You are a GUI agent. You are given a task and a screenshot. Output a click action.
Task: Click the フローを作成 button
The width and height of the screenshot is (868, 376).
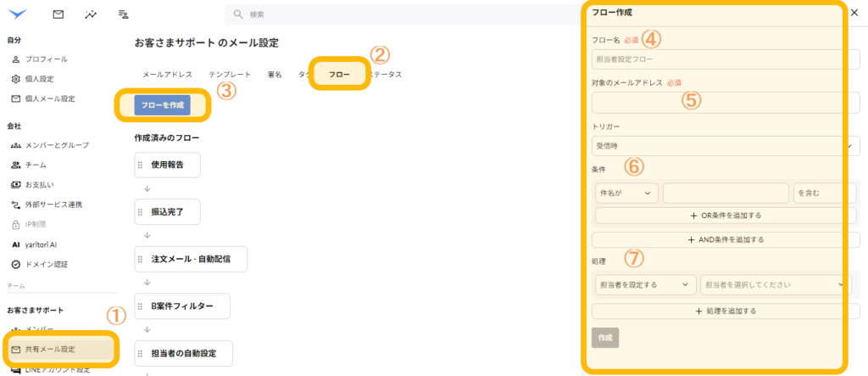162,105
